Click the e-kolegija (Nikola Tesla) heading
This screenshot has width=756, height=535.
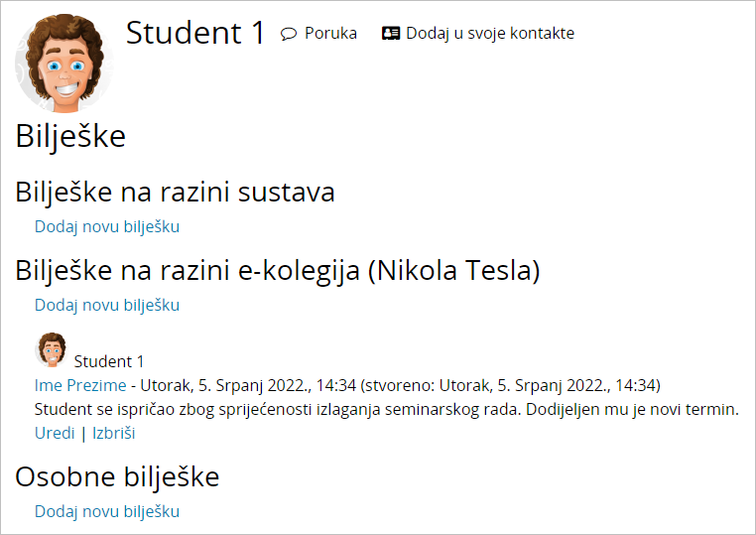click(278, 270)
